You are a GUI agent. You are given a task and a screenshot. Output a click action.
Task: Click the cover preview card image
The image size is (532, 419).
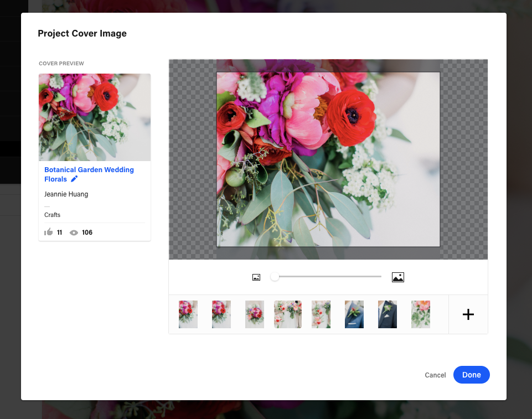coord(95,117)
